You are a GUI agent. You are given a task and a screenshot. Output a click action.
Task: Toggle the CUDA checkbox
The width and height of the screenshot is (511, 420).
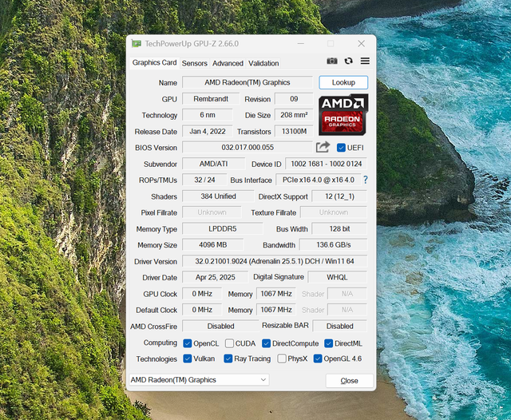229,343
